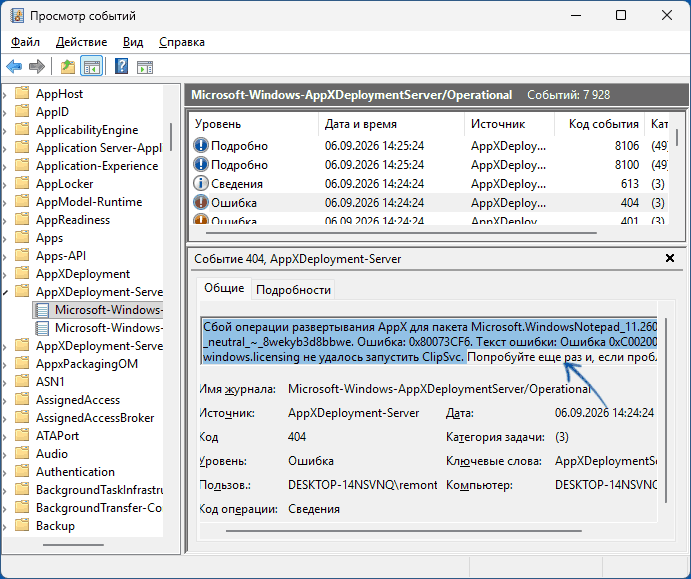Click the second Microsoft-Windows log icon
The height and width of the screenshot is (579, 691).
(42, 328)
